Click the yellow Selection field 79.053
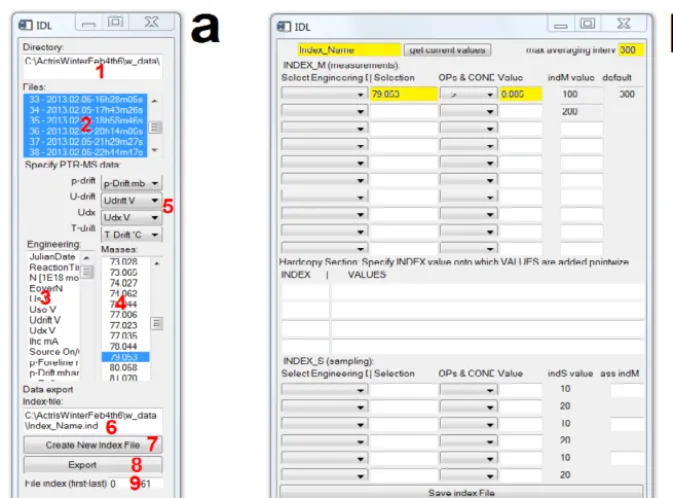Image resolution: width=673 pixels, height=498 pixels. [x=403, y=94]
